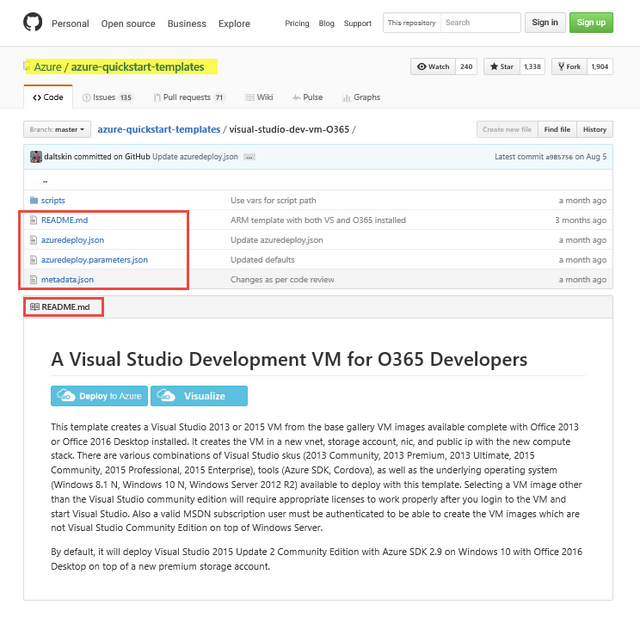
Task: Click the Watch eye button
Action: (433, 67)
